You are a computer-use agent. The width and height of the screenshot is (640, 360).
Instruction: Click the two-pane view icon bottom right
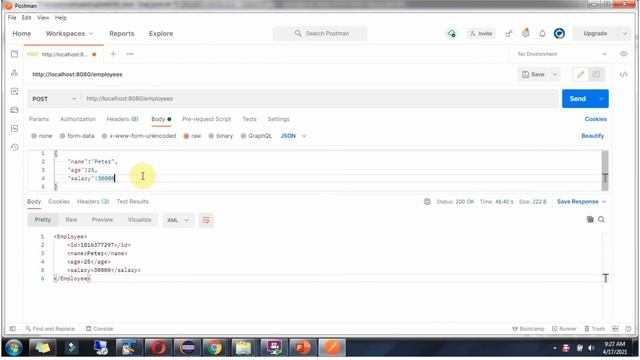[x=615, y=329]
